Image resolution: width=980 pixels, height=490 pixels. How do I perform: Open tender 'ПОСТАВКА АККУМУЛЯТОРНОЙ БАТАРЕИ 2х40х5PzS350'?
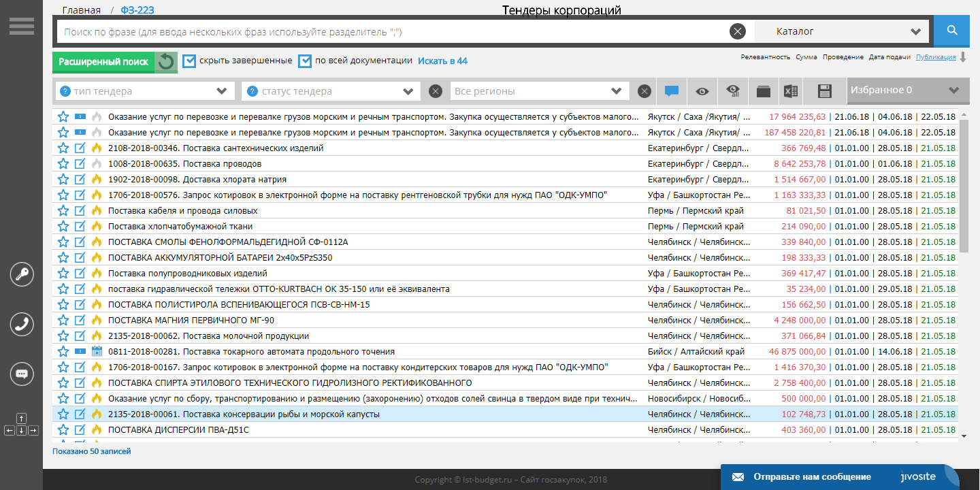pos(220,258)
